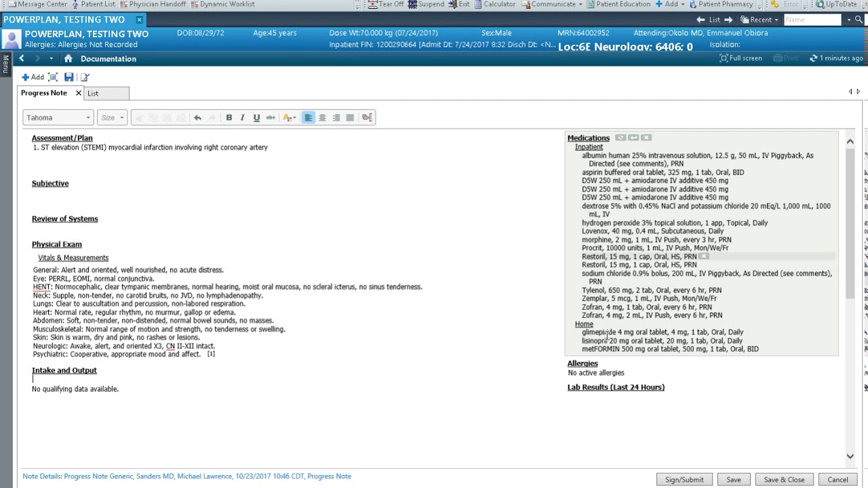Click the Undo arrow
Viewport: 868px width, 488px height.
pyautogui.click(x=197, y=118)
